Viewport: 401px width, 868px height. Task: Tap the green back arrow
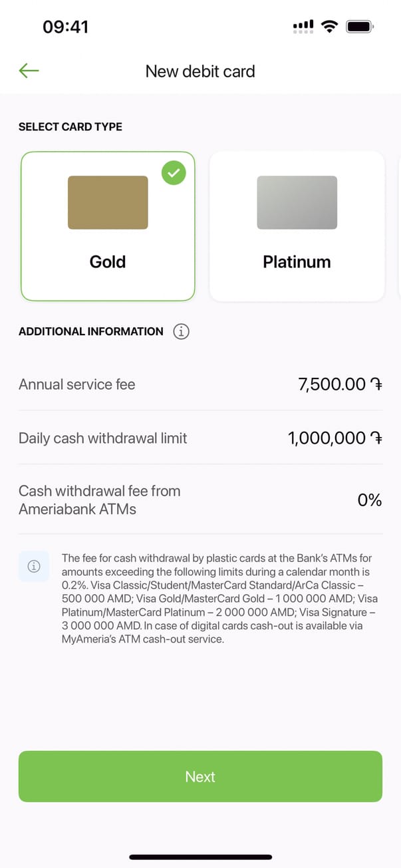[29, 71]
